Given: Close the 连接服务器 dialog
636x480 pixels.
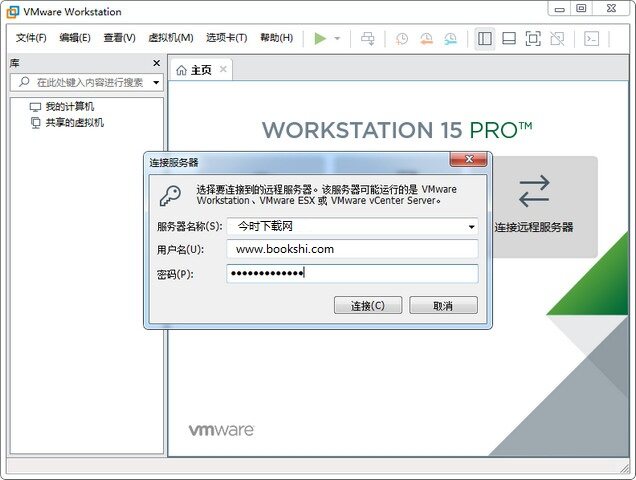Looking at the screenshot, I should click(x=468, y=159).
